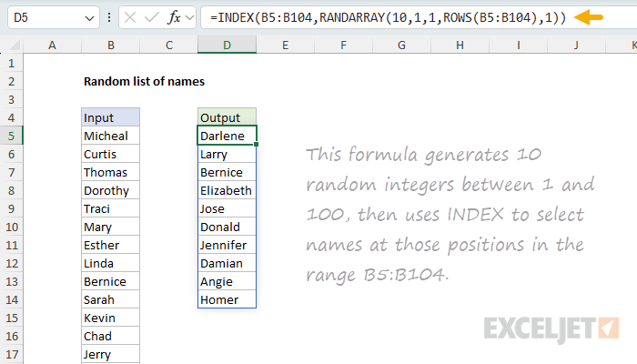This screenshot has width=637, height=364.
Task: Select the Larry output cell
Action: click(x=227, y=155)
